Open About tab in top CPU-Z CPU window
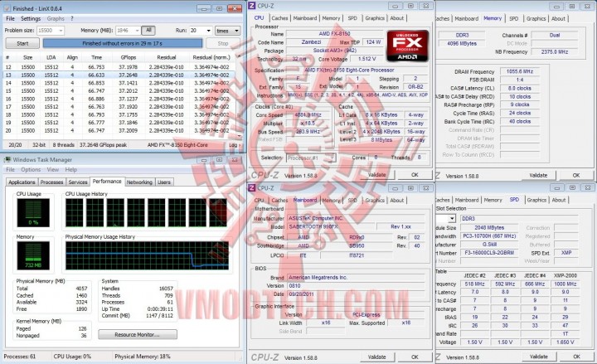Screen dimensions: 597x364 pyautogui.click(x=396, y=18)
